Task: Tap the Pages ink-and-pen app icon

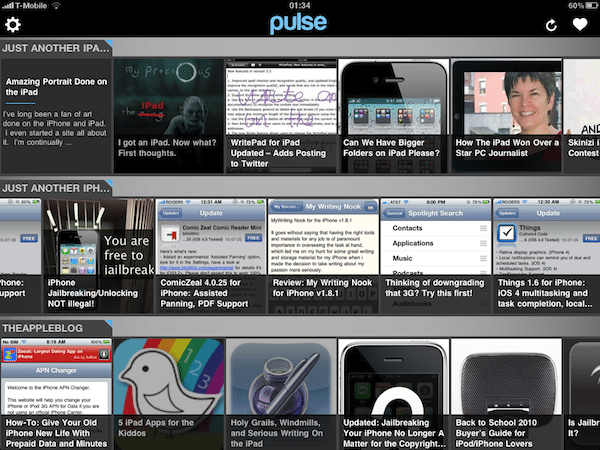Action: [x=281, y=377]
